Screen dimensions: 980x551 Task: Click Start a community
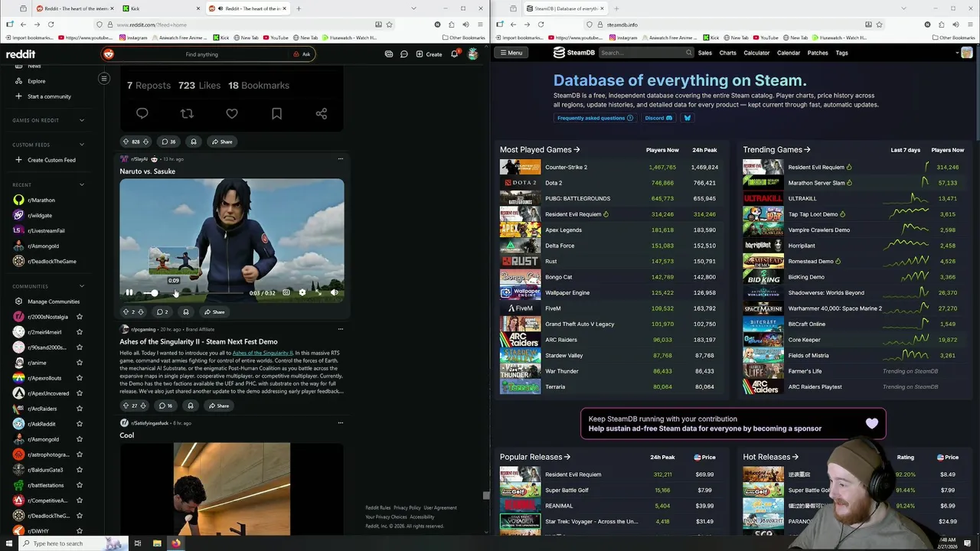click(x=49, y=96)
